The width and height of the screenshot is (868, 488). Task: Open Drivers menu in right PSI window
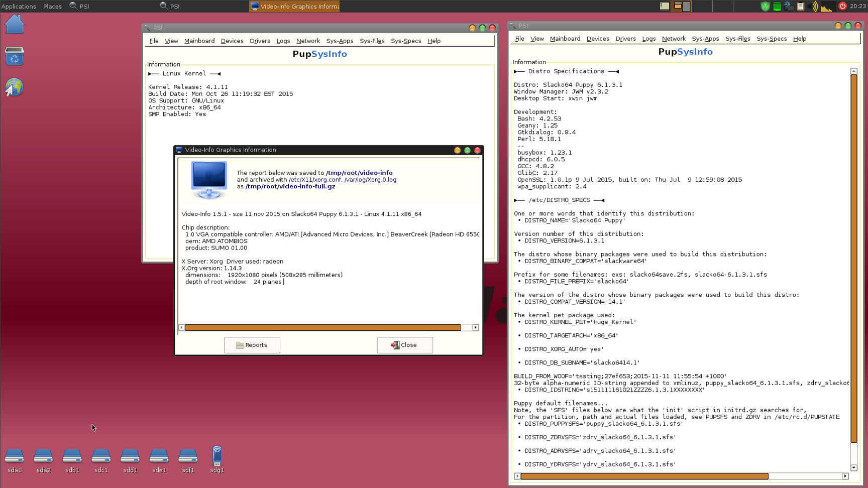[x=625, y=39]
